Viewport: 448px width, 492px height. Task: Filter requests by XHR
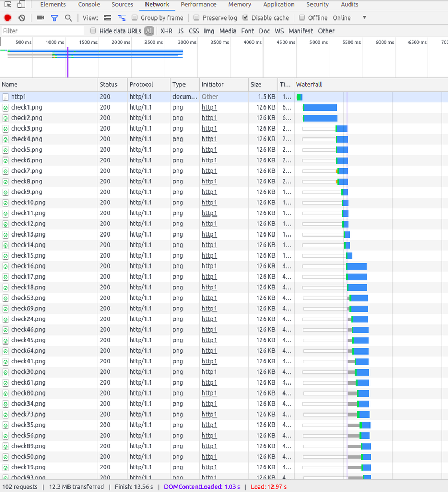(167, 31)
